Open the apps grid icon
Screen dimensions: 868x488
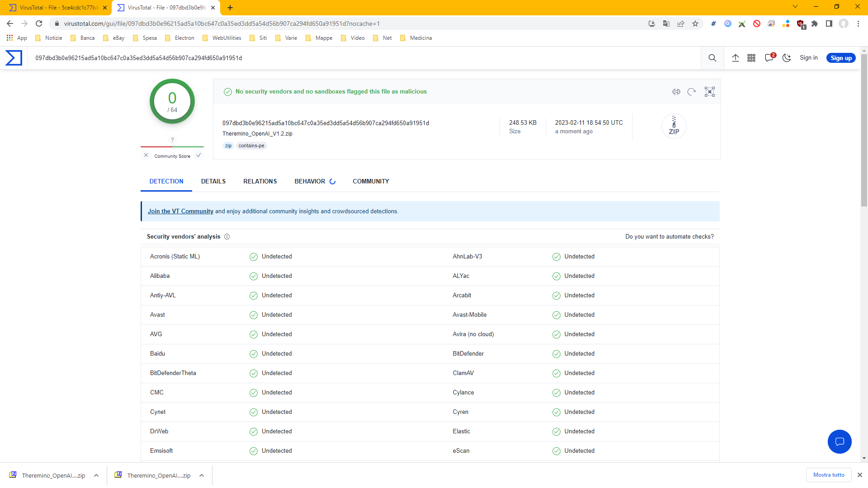coord(751,58)
